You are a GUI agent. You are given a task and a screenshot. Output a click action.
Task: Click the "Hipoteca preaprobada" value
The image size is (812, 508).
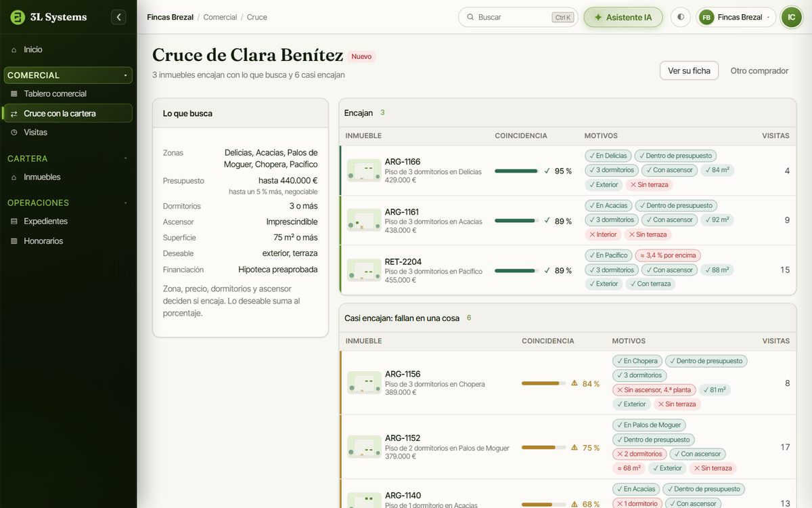(278, 270)
